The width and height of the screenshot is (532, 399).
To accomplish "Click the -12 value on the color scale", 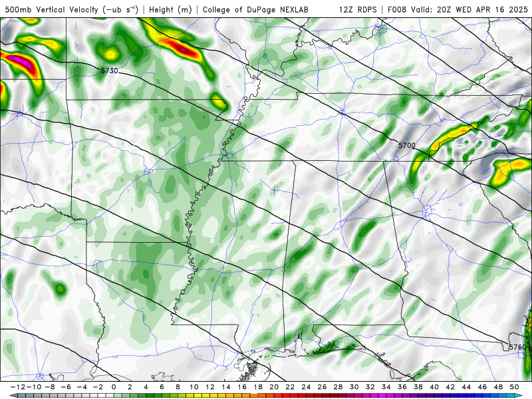I will pyautogui.click(x=18, y=387).
